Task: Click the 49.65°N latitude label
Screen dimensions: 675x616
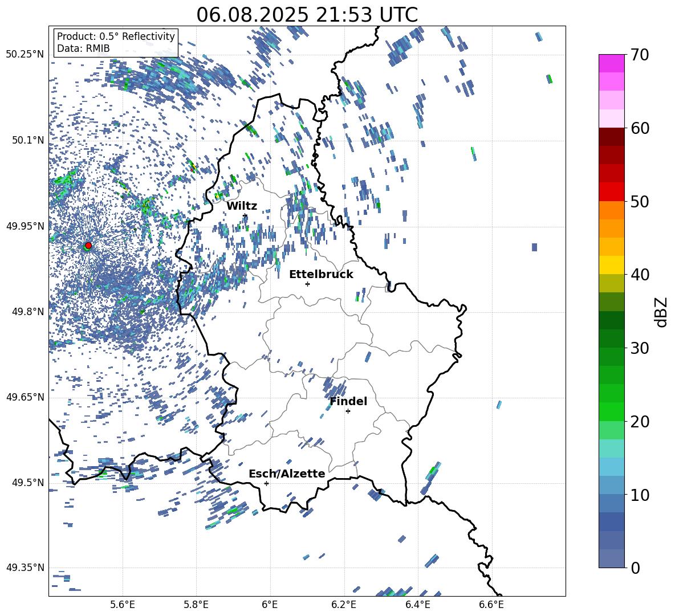Action: click(x=25, y=397)
